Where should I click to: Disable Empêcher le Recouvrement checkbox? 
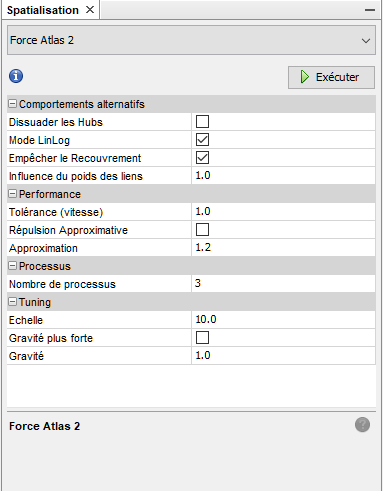(202, 158)
